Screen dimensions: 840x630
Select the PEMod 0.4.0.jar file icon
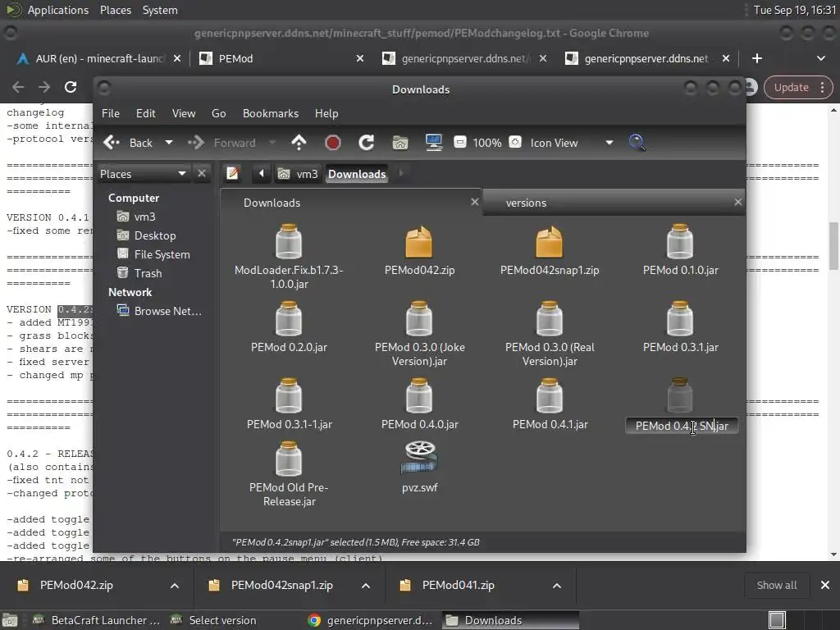pyautogui.click(x=419, y=395)
